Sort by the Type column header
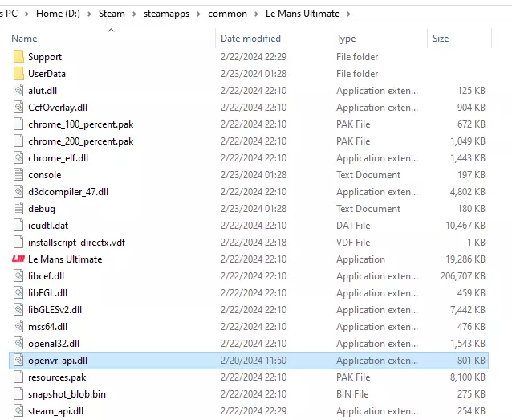The height and width of the screenshot is (420, 512). tap(346, 39)
